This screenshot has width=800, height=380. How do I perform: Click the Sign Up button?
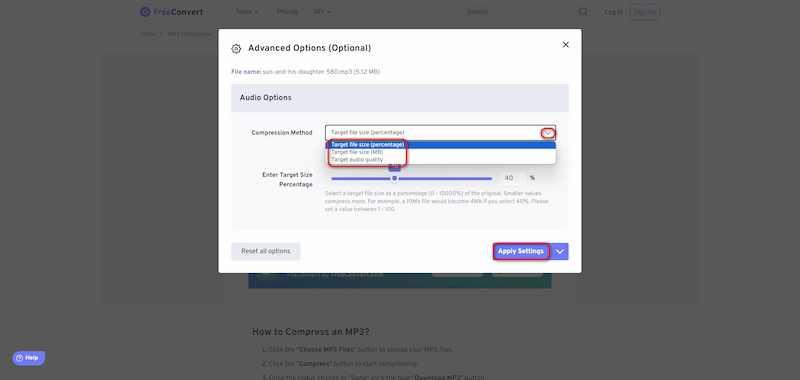pos(645,12)
